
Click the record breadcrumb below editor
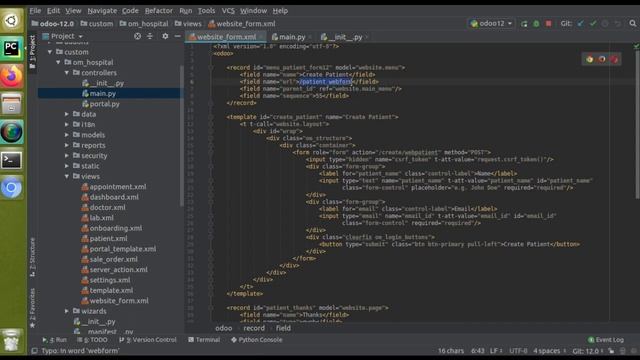(254, 328)
